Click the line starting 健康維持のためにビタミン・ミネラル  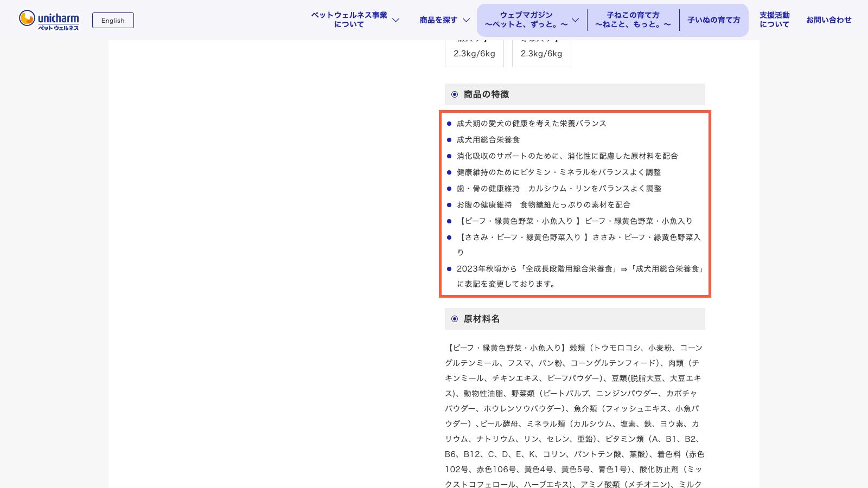pyautogui.click(x=559, y=172)
